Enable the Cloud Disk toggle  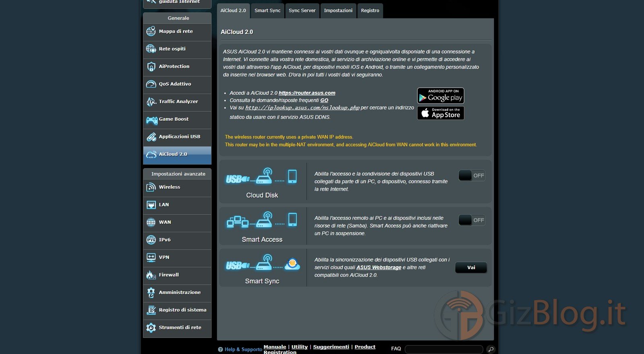pos(472,175)
